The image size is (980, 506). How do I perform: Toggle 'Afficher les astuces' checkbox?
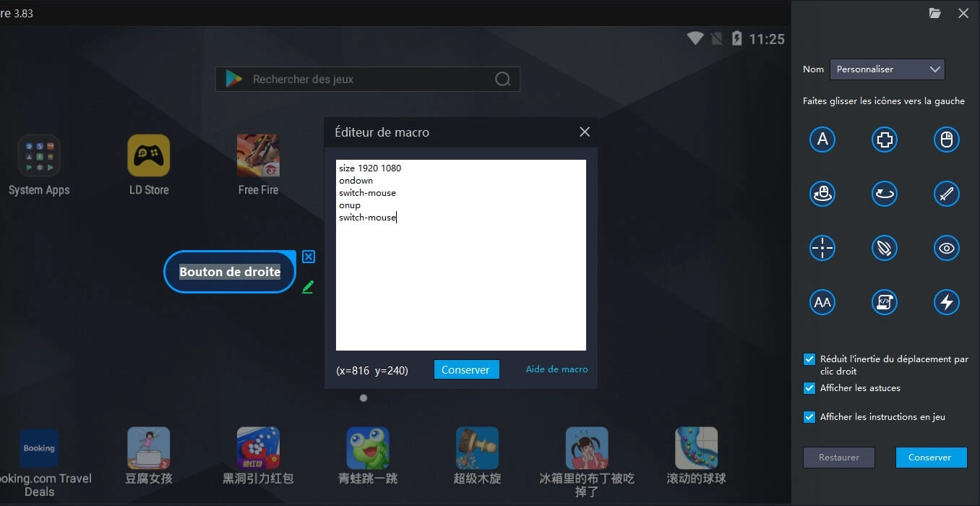tap(809, 388)
